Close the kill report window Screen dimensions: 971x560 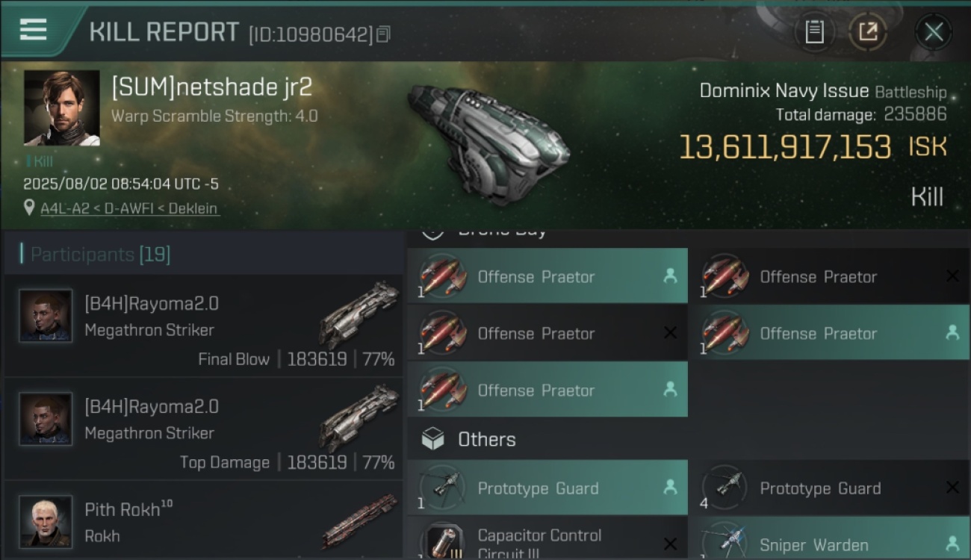pyautogui.click(x=934, y=32)
